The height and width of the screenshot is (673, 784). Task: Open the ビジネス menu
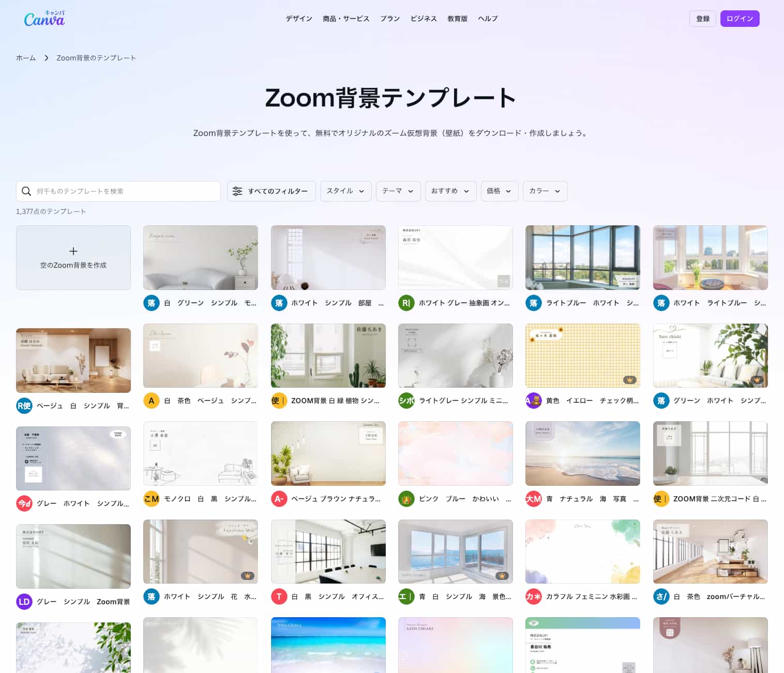point(424,19)
